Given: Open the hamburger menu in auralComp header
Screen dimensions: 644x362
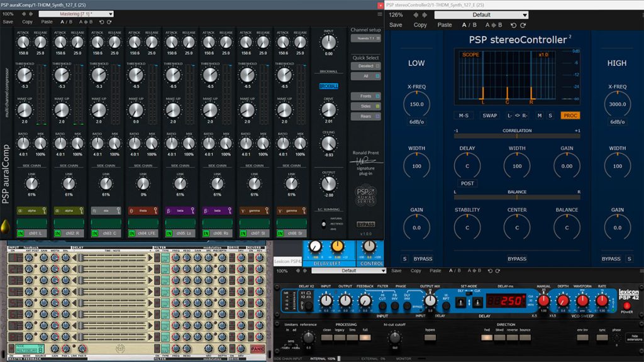Looking at the screenshot, I should (379, 14).
